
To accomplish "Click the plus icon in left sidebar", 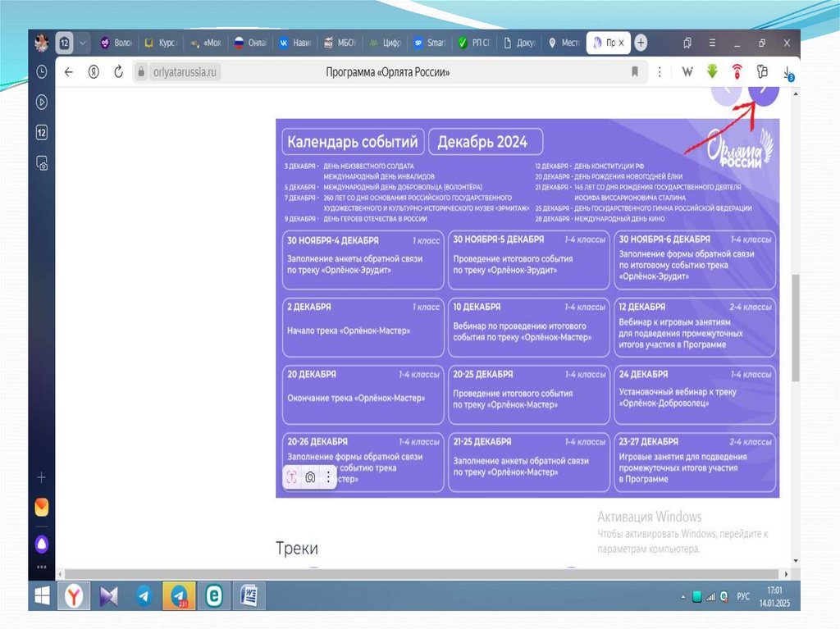I will coord(41,476).
